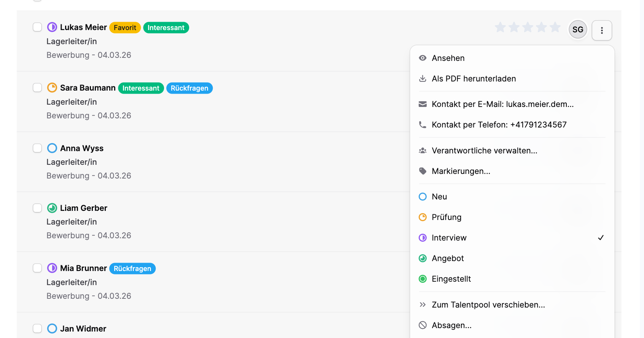Screen dimensions: 644x338
Task: Select Sara Baumann's row checkbox
Action: (x=37, y=88)
